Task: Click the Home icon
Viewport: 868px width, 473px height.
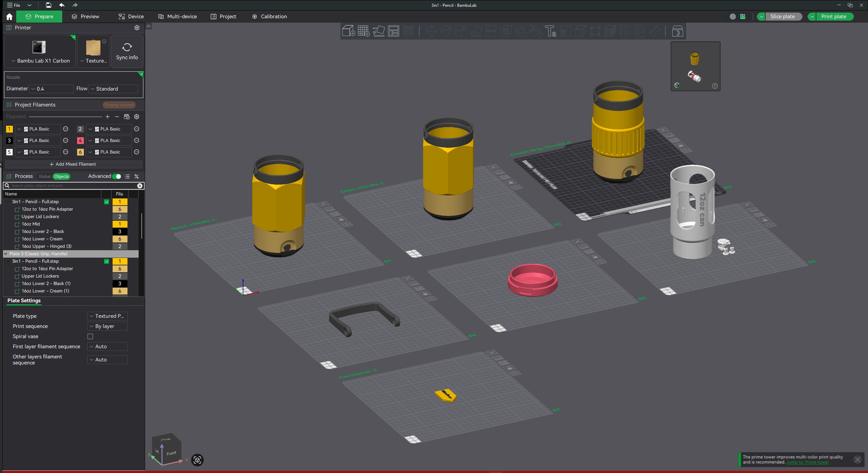Action: [x=9, y=17]
